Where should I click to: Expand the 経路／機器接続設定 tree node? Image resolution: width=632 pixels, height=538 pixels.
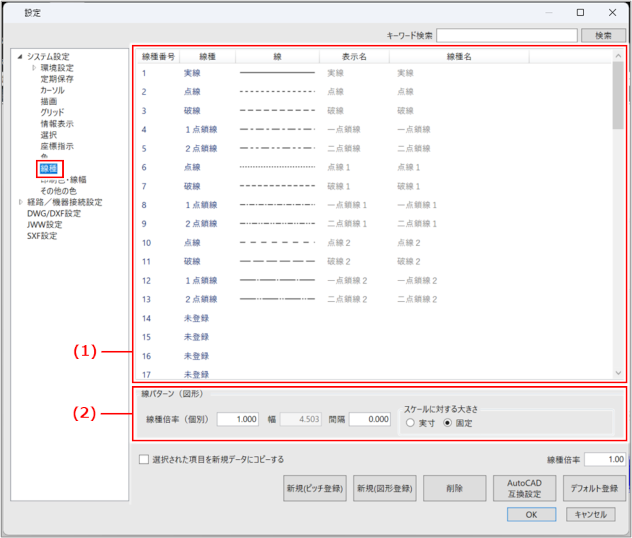coord(20,202)
